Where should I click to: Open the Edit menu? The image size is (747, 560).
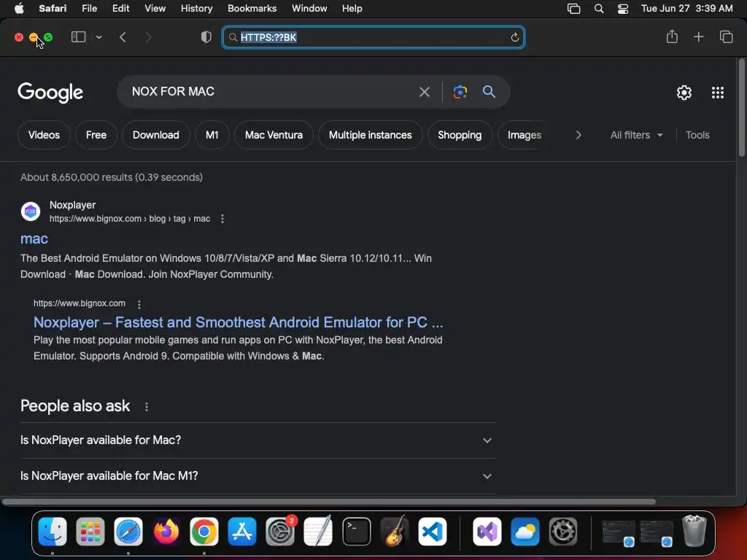click(120, 9)
